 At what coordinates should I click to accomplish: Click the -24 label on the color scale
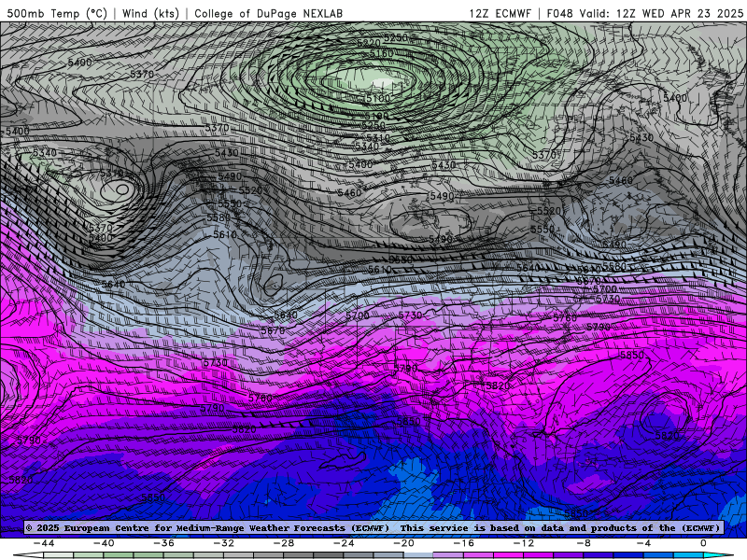click(344, 543)
